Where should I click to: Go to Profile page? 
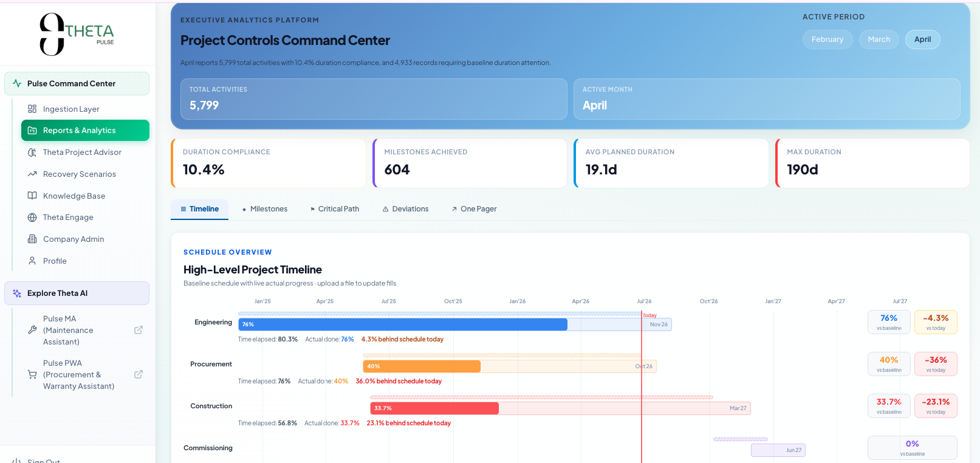click(x=85, y=261)
